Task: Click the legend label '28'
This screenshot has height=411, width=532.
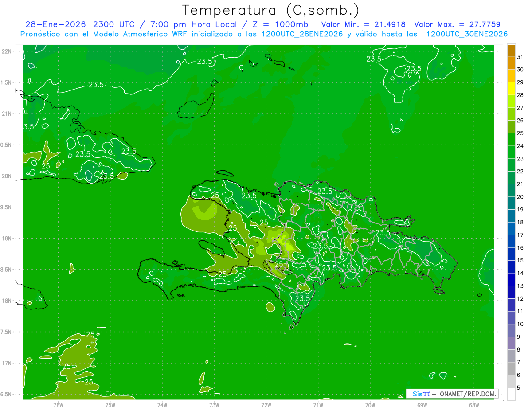Action: pyautogui.click(x=520, y=95)
